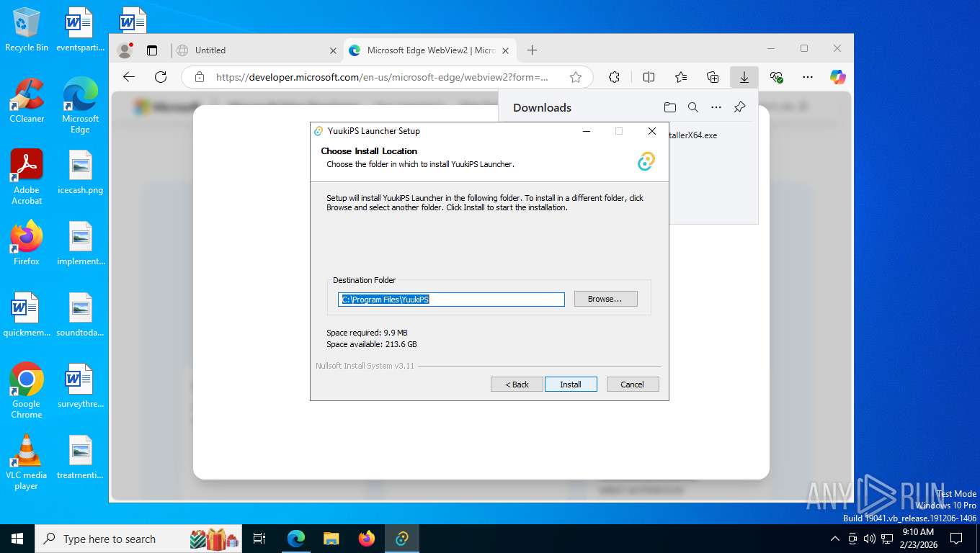Click the Downloads toolbar icon in Edge
The width and height of the screenshot is (980, 553).
tap(744, 77)
